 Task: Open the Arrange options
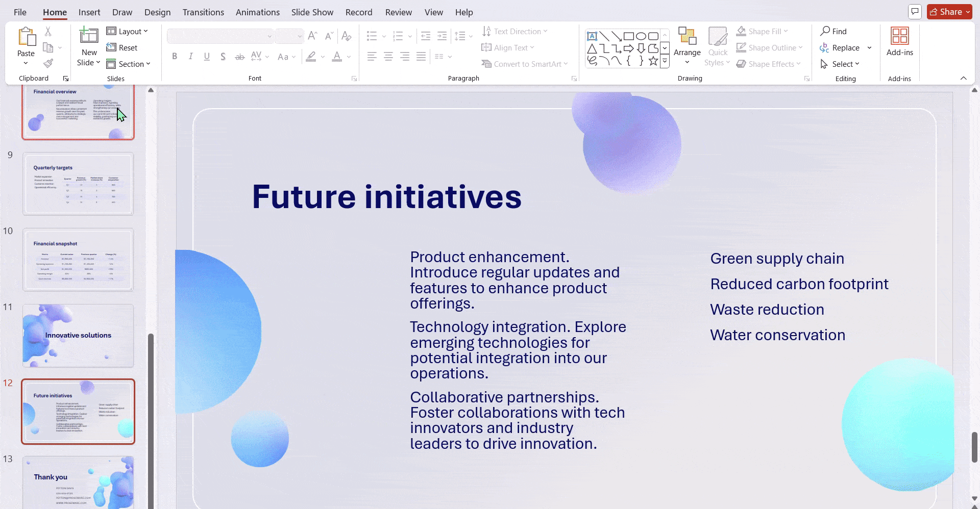pyautogui.click(x=687, y=46)
